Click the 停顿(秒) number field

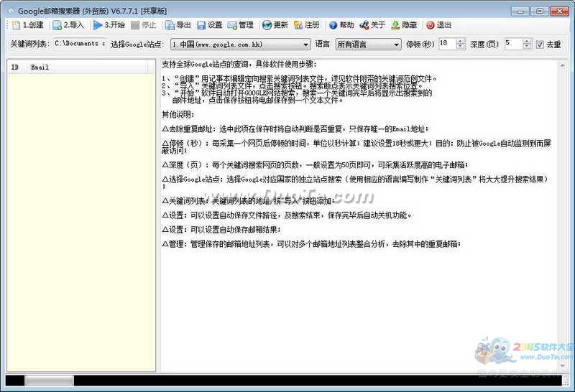coord(447,45)
